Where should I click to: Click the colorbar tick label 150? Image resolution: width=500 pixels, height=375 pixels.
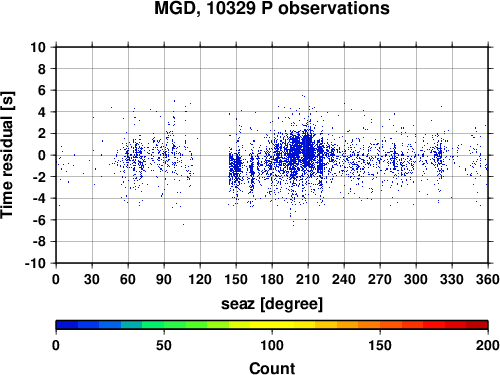click(x=380, y=345)
